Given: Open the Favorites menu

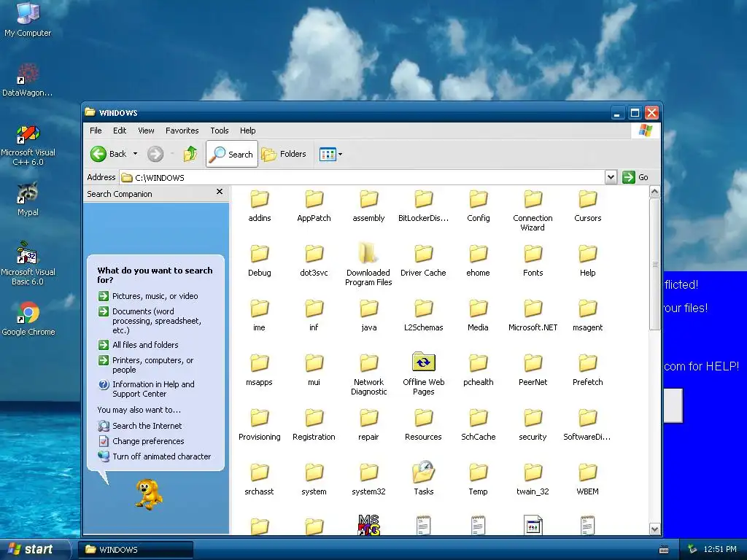Looking at the screenshot, I should pos(182,131).
